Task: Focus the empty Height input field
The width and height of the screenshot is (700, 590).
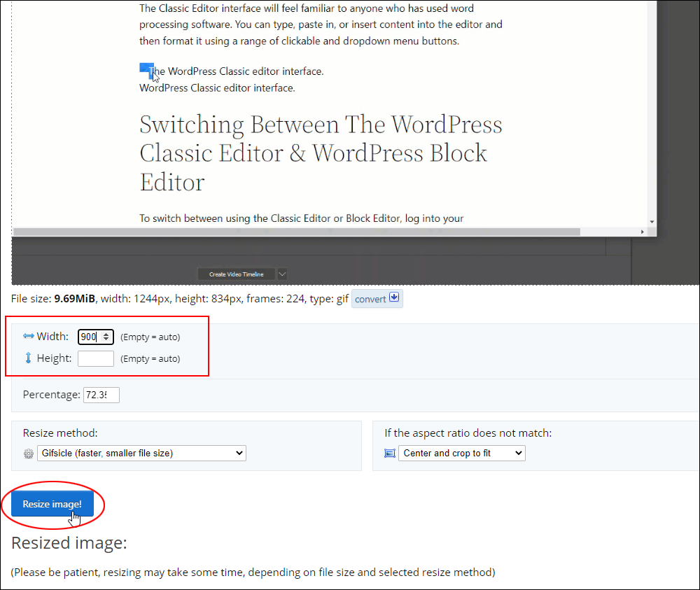Action: coord(95,358)
